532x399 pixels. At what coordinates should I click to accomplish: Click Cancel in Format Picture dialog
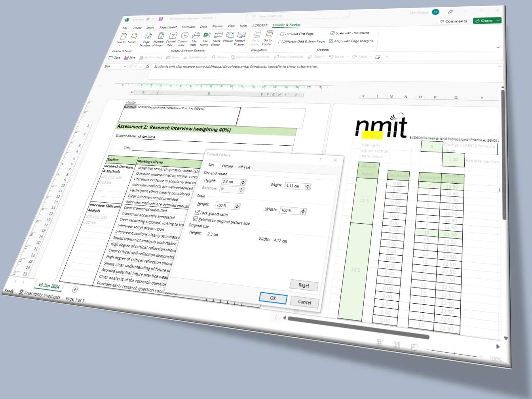click(304, 302)
